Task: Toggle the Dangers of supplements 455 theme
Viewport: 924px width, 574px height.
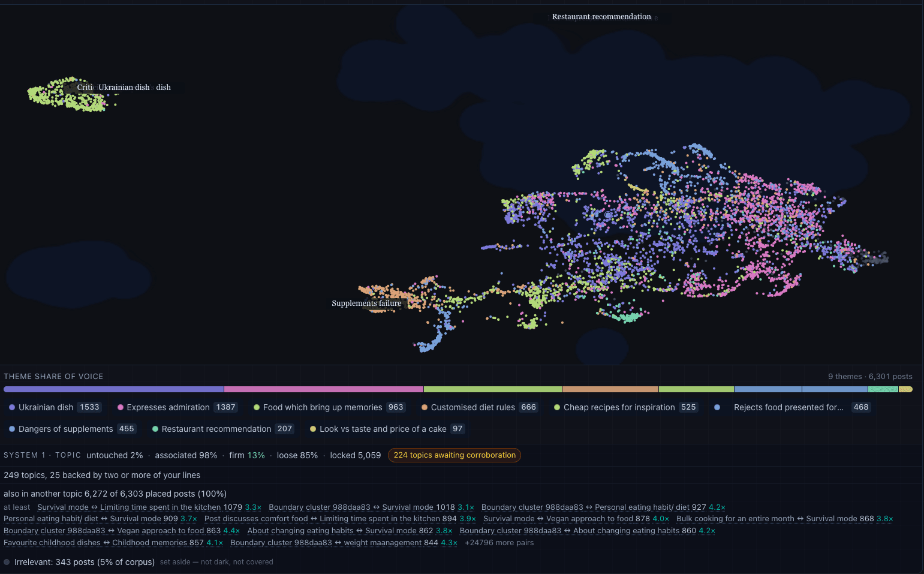Action: pyautogui.click(x=72, y=429)
